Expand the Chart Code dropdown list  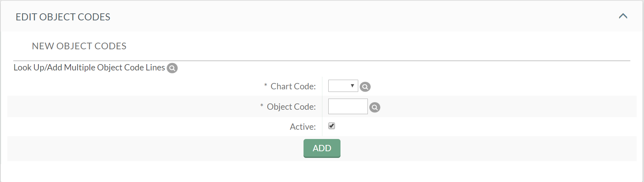coord(343,86)
